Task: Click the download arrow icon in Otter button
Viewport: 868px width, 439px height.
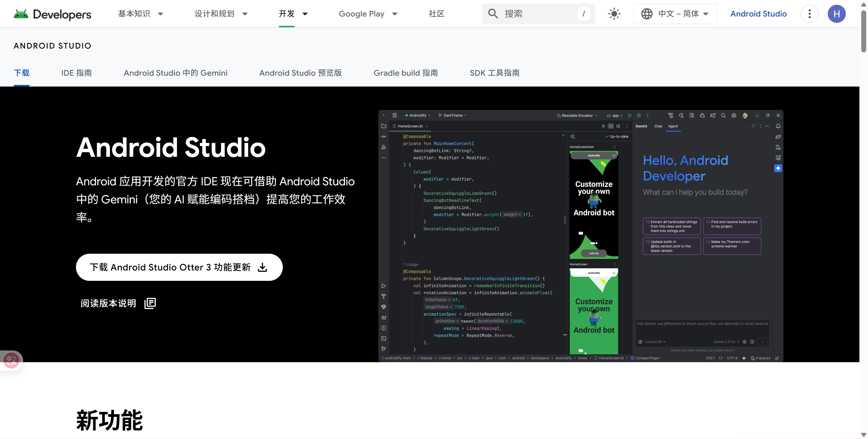Action: click(x=262, y=268)
